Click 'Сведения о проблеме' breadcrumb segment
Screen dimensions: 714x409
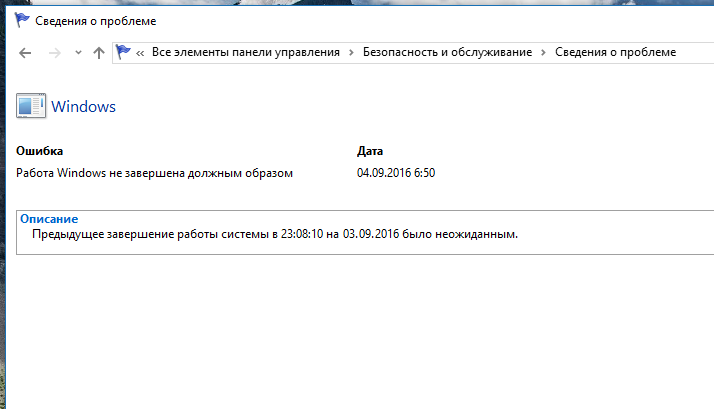pyautogui.click(x=615, y=52)
